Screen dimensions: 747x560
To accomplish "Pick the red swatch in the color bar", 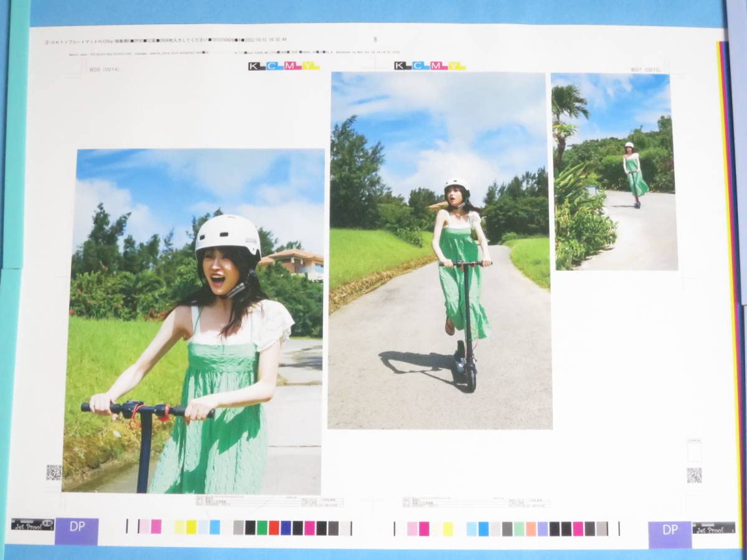I will [x=274, y=528].
